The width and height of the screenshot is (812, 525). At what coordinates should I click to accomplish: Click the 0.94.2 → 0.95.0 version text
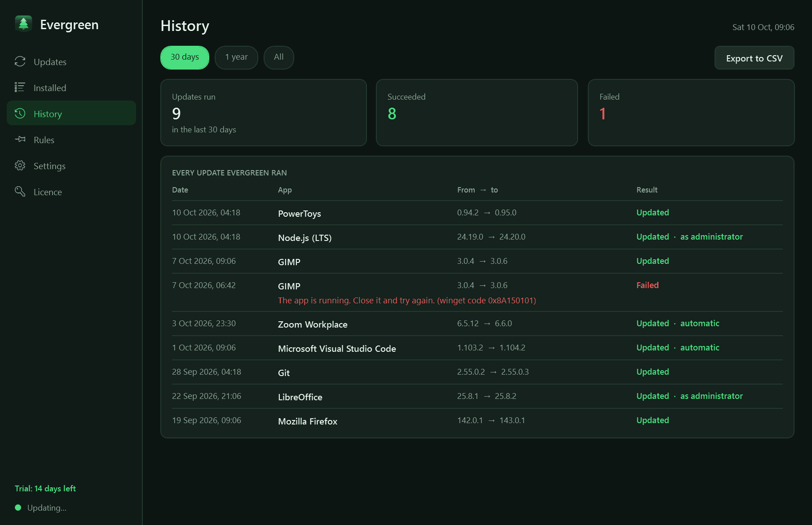[487, 212]
